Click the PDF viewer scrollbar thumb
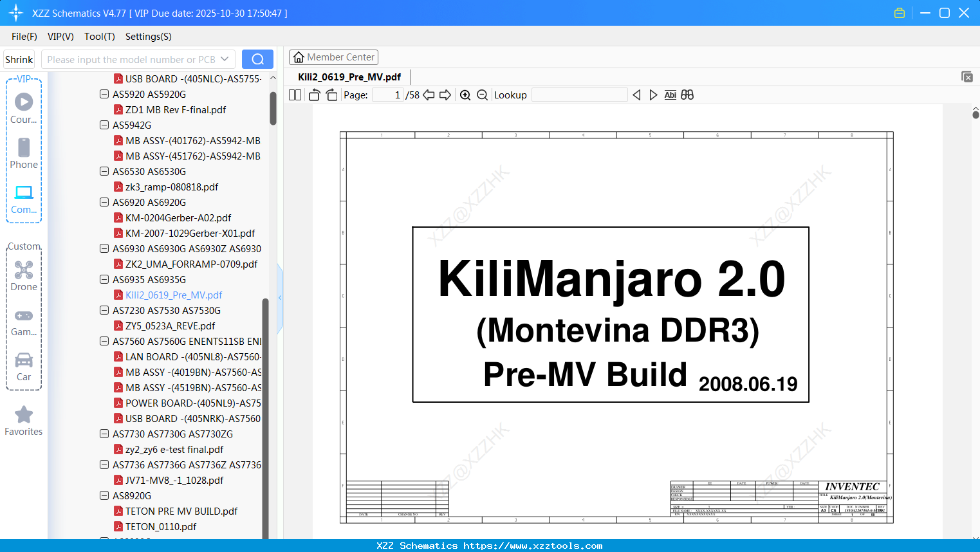Viewport: 980px width, 552px height. (975, 115)
